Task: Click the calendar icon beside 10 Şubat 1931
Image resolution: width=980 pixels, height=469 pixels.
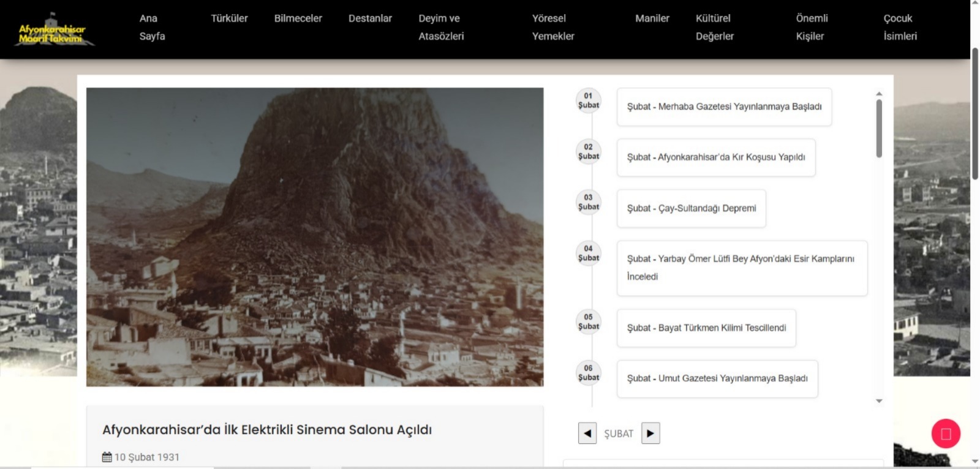Action: [x=107, y=457]
